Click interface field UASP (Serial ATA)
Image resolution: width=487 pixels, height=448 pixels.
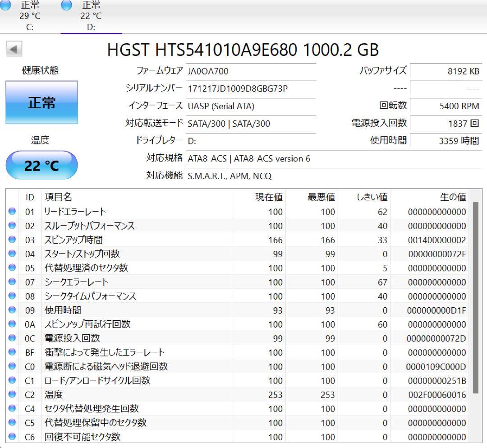[x=251, y=106]
